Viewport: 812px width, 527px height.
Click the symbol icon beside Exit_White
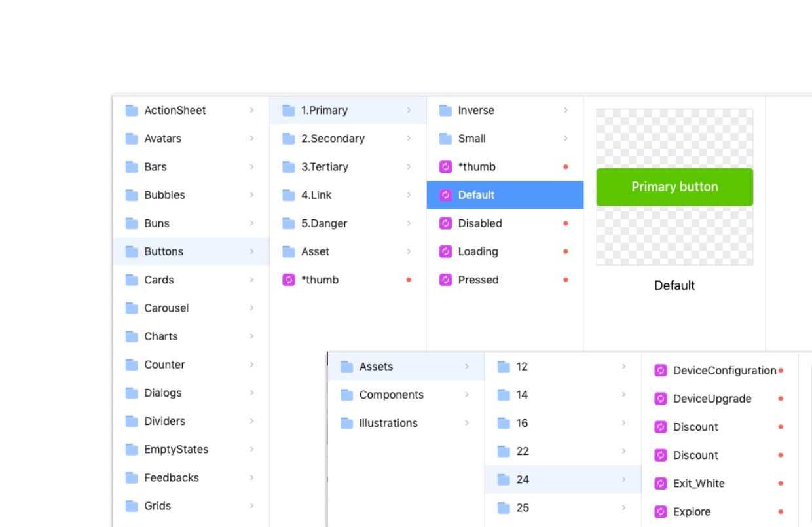pyautogui.click(x=661, y=483)
